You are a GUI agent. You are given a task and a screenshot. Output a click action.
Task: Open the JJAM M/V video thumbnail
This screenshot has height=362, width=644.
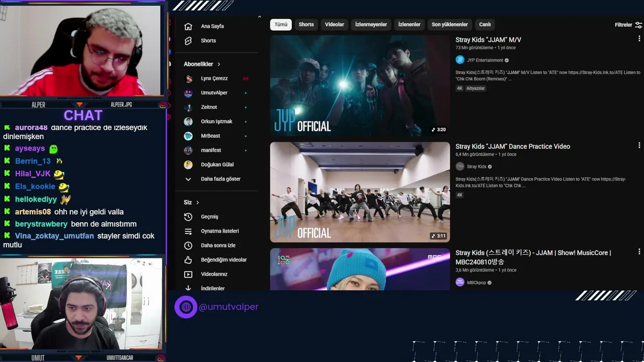tap(360, 85)
